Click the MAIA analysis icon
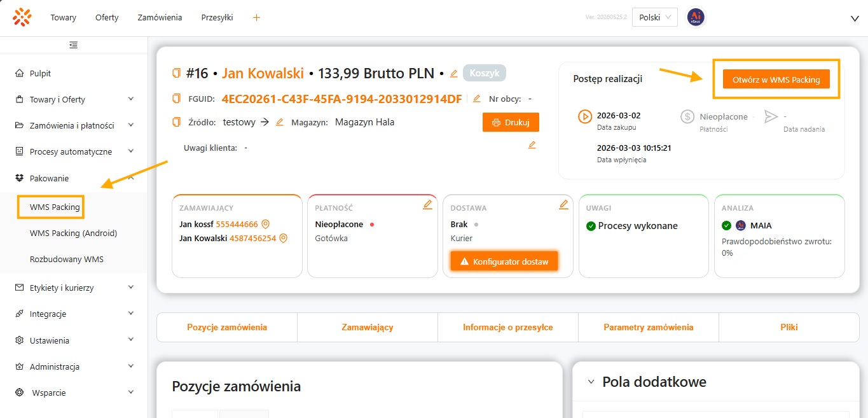The image size is (868, 418). (741, 225)
